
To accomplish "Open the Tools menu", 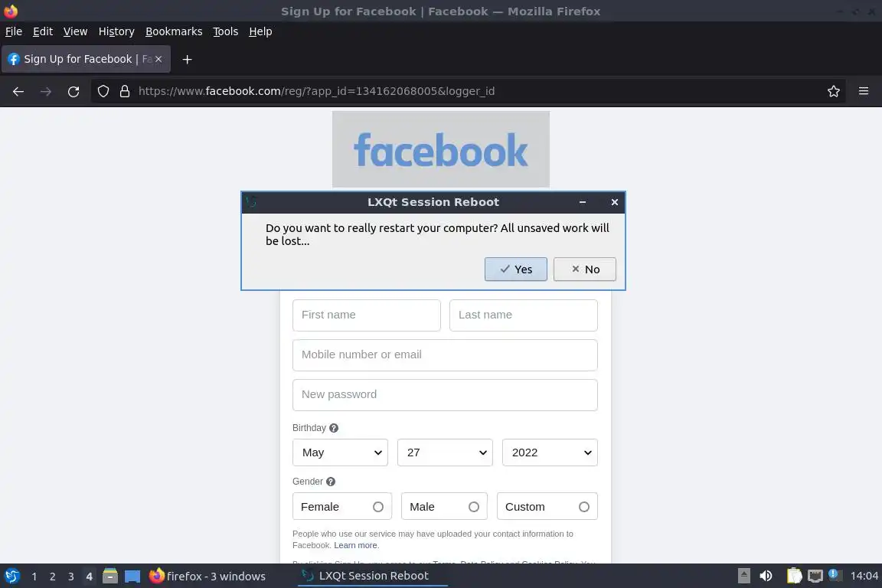I will (226, 31).
